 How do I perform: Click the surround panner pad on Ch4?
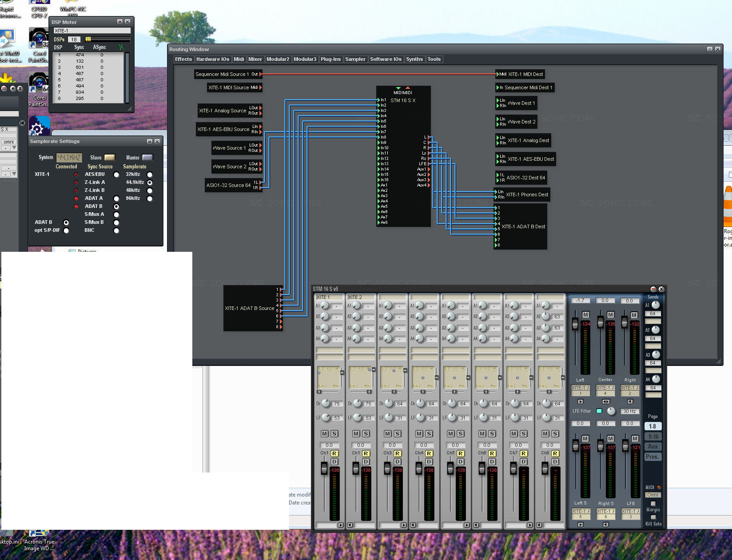pyautogui.click(x=423, y=377)
